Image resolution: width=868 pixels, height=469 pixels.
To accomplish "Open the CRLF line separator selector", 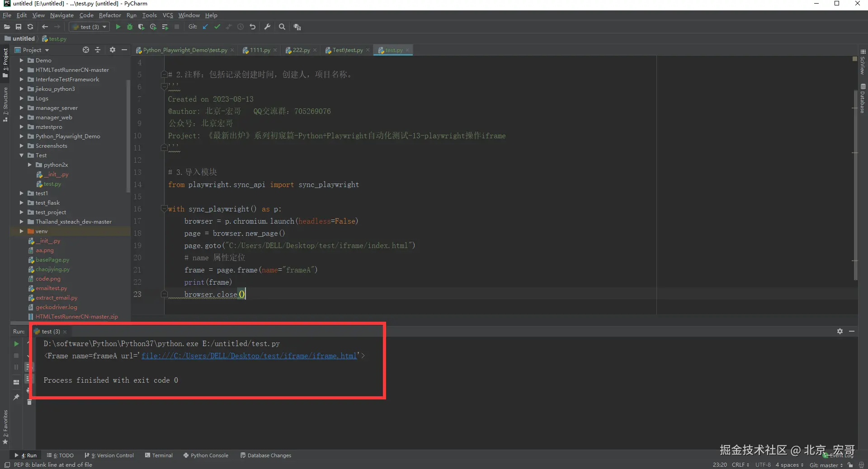I will (x=741, y=465).
